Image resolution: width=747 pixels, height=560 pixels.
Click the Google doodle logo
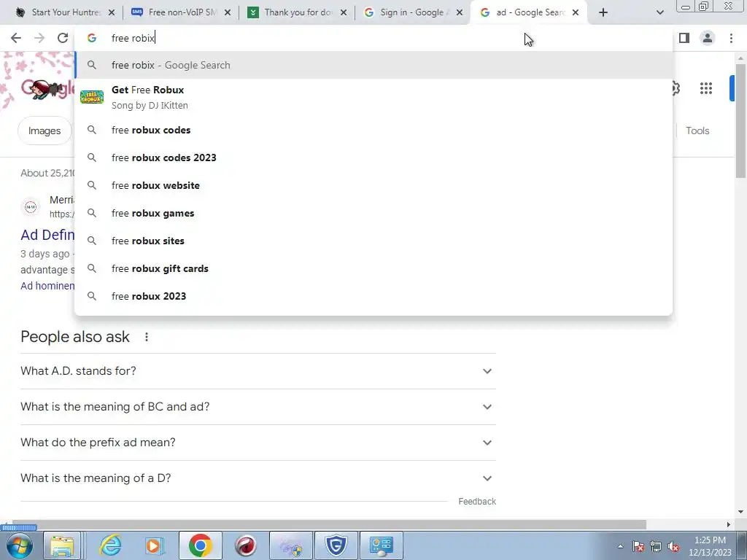tap(47, 88)
